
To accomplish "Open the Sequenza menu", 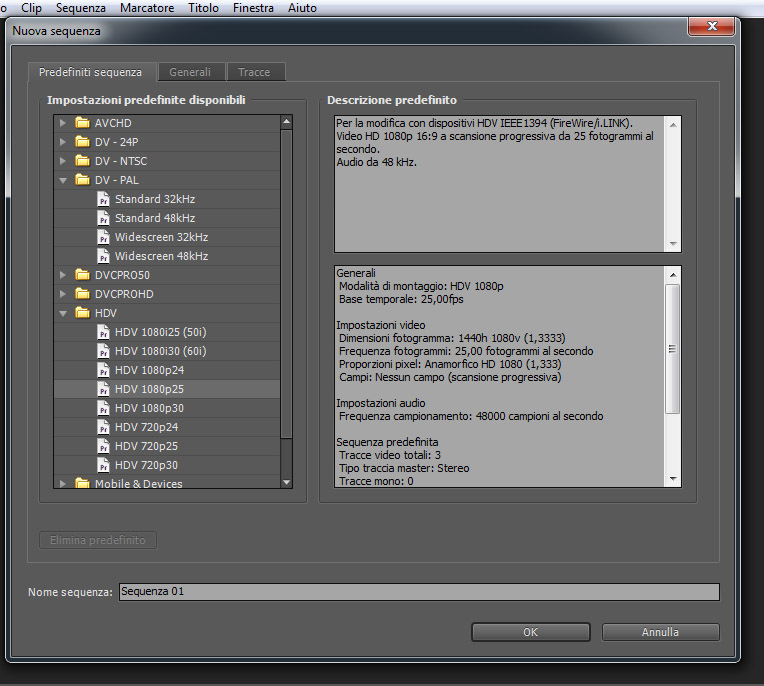I will click(81, 8).
